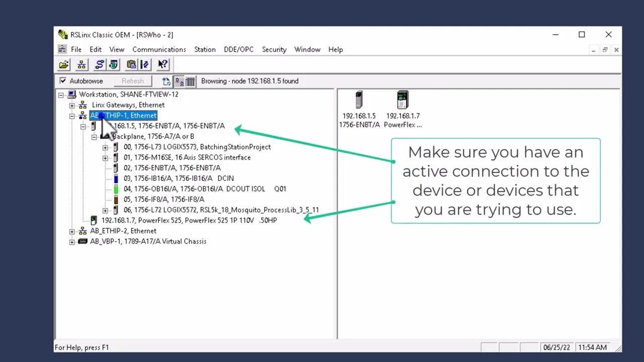Click the Open Project toolbar icon
Image resolution: width=644 pixels, height=362 pixels.
tap(64, 64)
